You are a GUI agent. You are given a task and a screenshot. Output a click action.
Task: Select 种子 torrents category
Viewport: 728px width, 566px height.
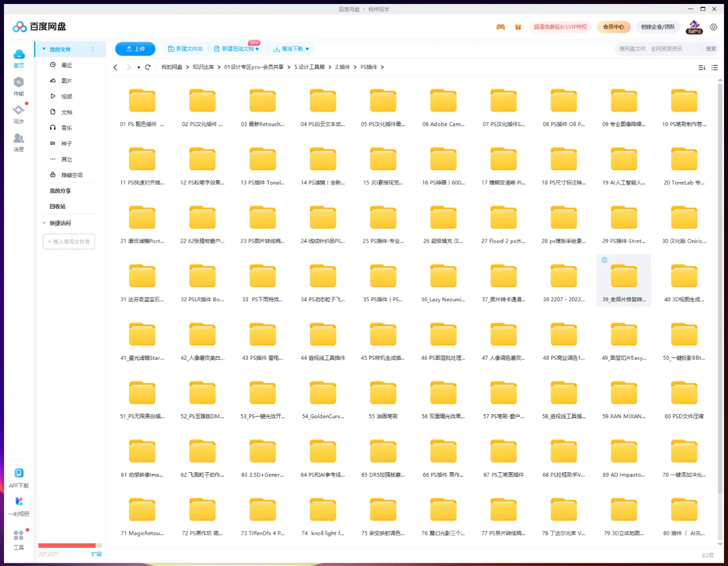pos(67,144)
